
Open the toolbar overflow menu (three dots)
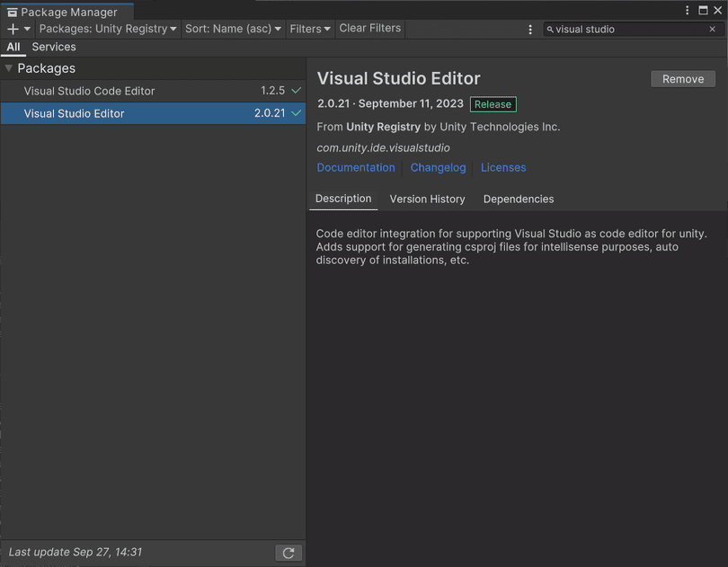529,29
